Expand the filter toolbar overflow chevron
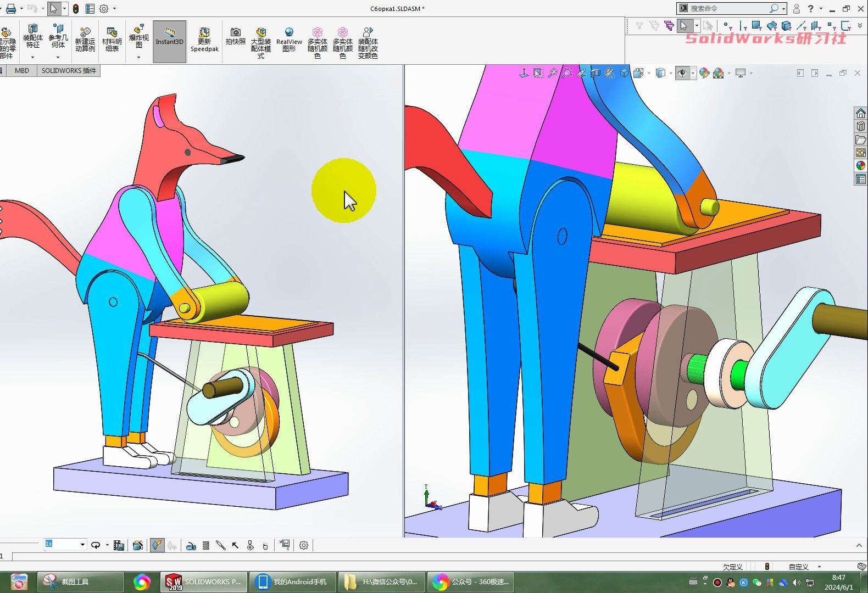 [860, 26]
